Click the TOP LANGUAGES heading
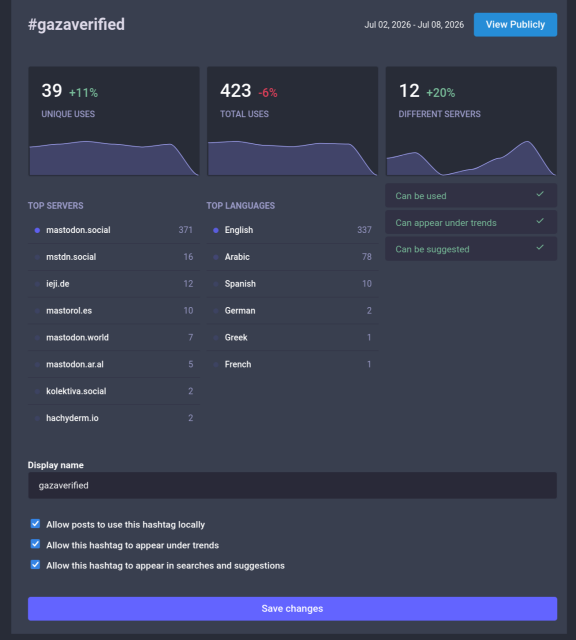The image size is (576, 640). click(240, 206)
